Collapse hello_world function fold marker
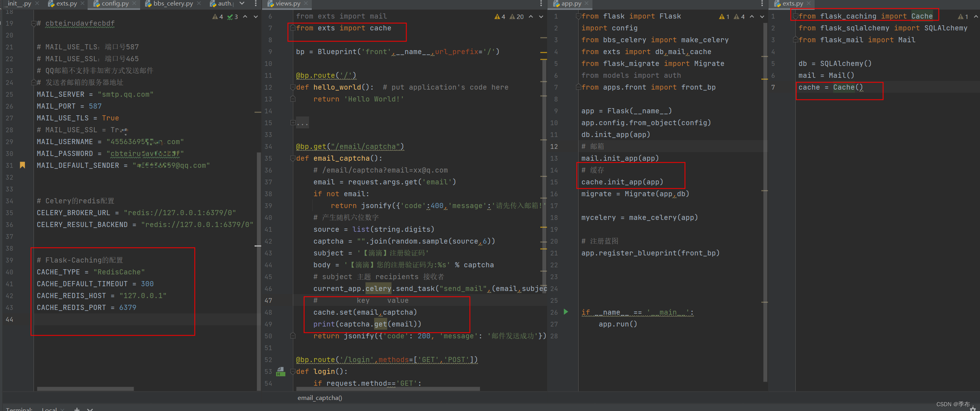980x411 pixels. pos(293,87)
